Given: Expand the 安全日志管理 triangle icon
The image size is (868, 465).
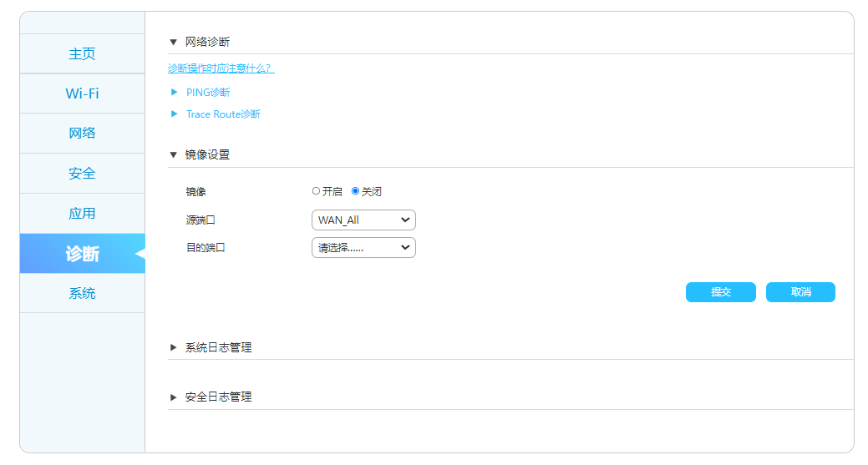Looking at the screenshot, I should coord(173,397).
